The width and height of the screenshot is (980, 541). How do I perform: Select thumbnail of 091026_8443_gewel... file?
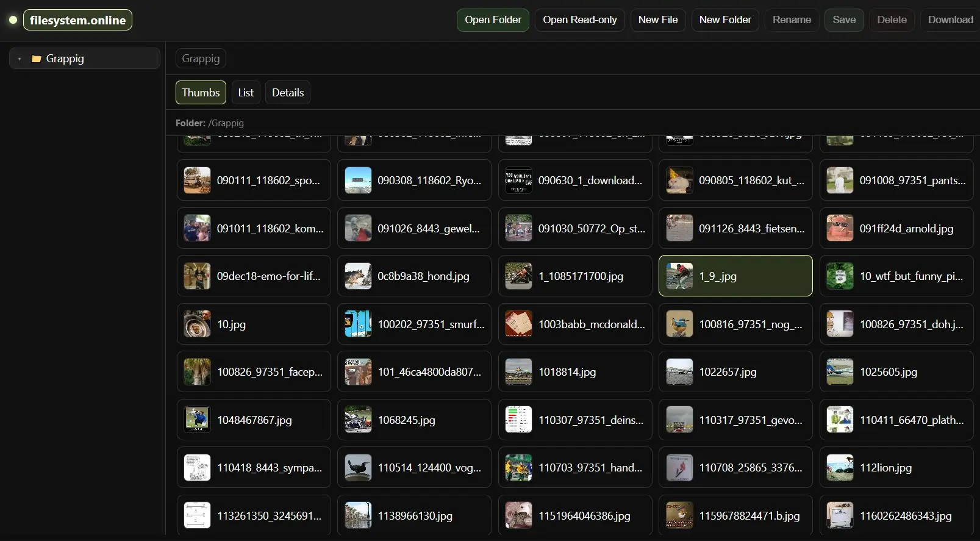click(x=358, y=228)
